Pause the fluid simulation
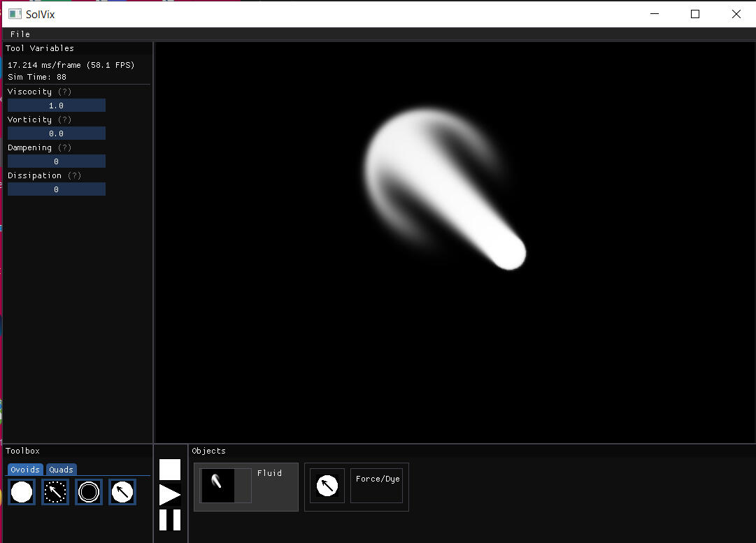This screenshot has height=543, width=756. click(170, 520)
